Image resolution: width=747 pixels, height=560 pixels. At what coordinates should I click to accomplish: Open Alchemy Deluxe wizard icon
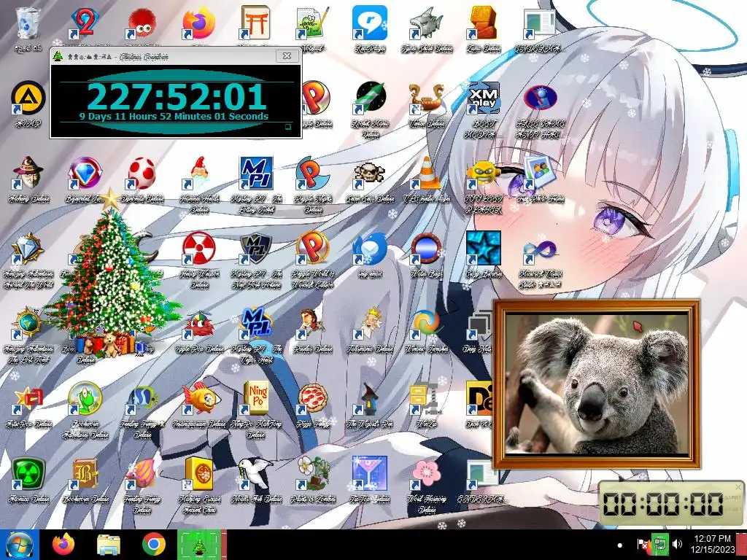(x=28, y=173)
